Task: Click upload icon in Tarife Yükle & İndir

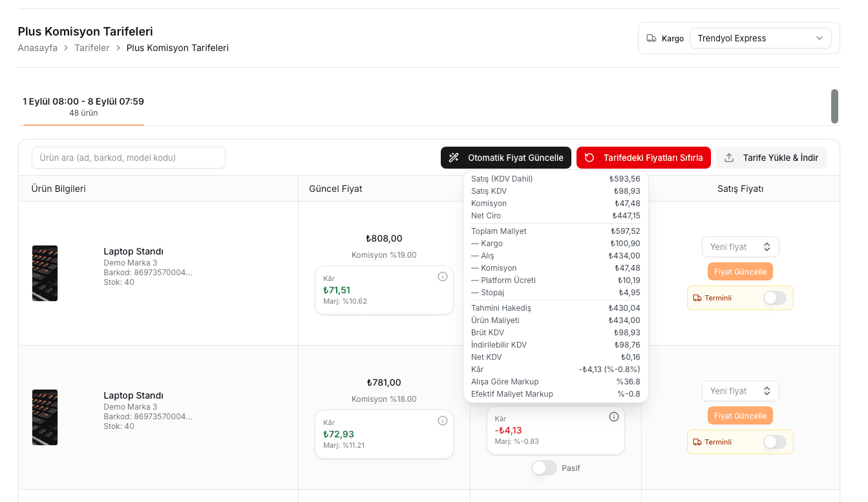Action: pyautogui.click(x=729, y=158)
